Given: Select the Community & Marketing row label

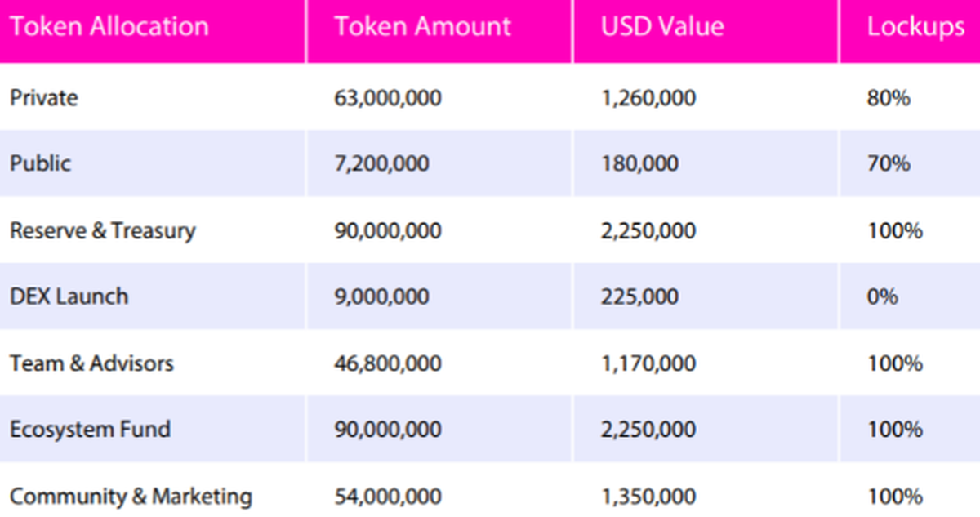Looking at the screenshot, I should (x=131, y=496).
